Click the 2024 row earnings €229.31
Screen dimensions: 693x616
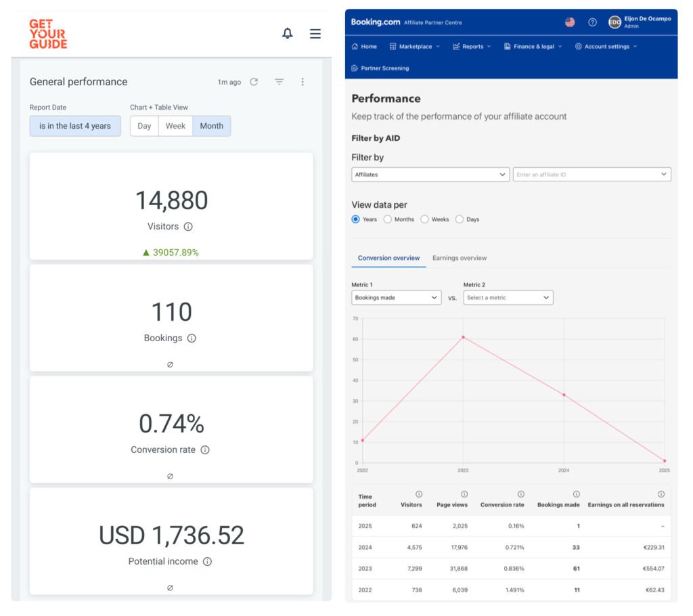[654, 548]
